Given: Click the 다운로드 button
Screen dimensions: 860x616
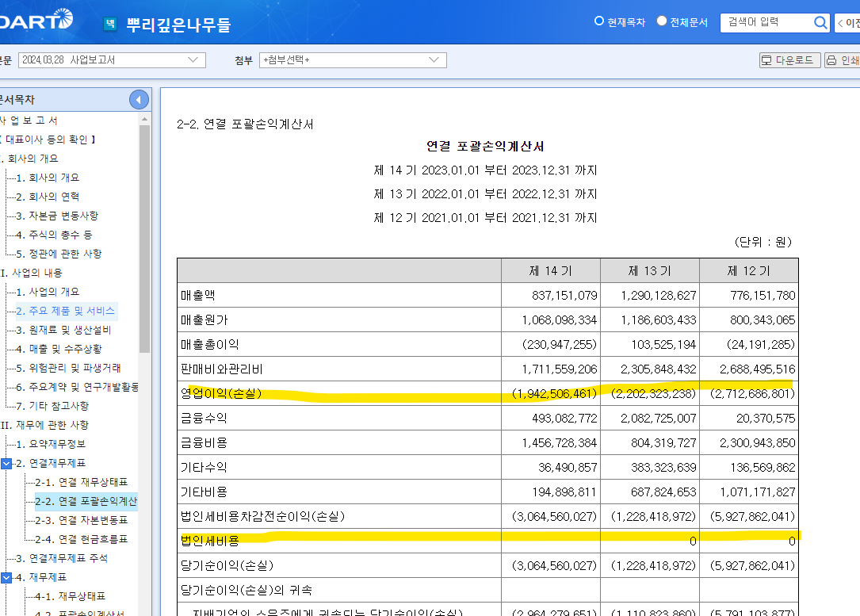Looking at the screenshot, I should (789, 60).
